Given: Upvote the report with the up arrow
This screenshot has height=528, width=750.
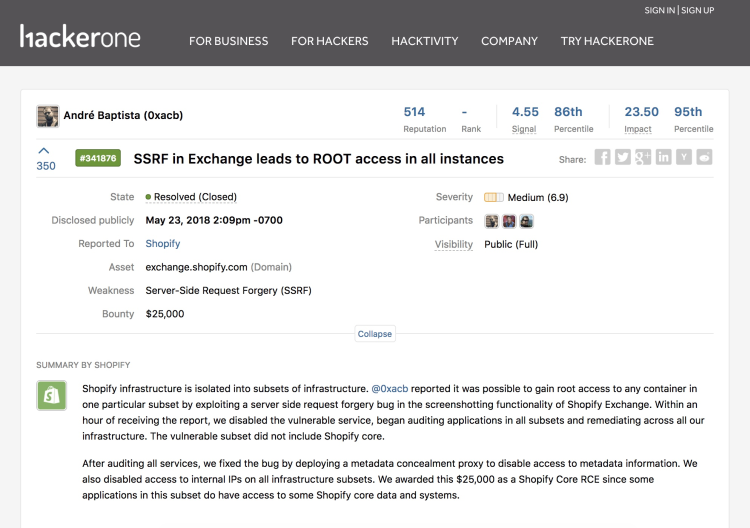Looking at the screenshot, I should [44, 151].
